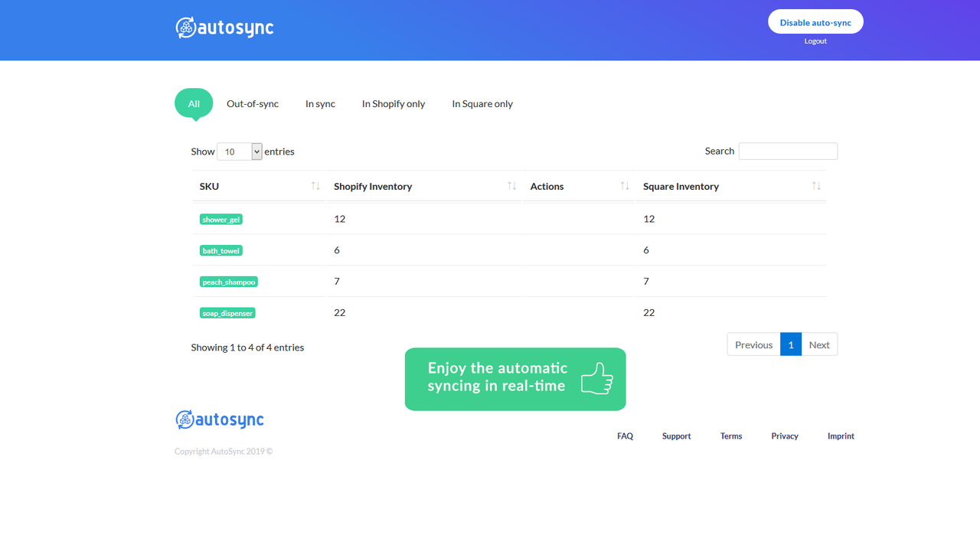Switch to the Out-of-sync tab
980x551 pixels.
(253, 104)
